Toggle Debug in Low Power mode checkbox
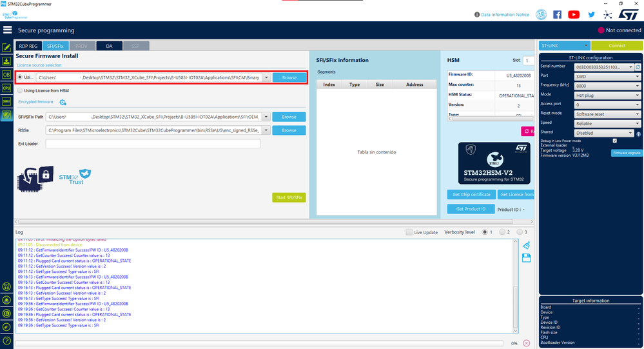The height and width of the screenshot is (349, 644). [615, 141]
